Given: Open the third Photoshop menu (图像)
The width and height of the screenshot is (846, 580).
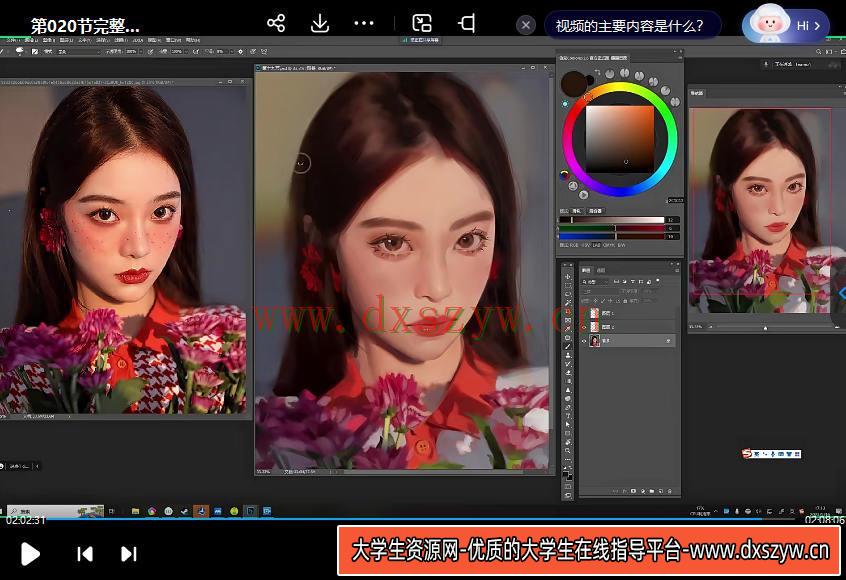Looking at the screenshot, I should click(49, 40).
